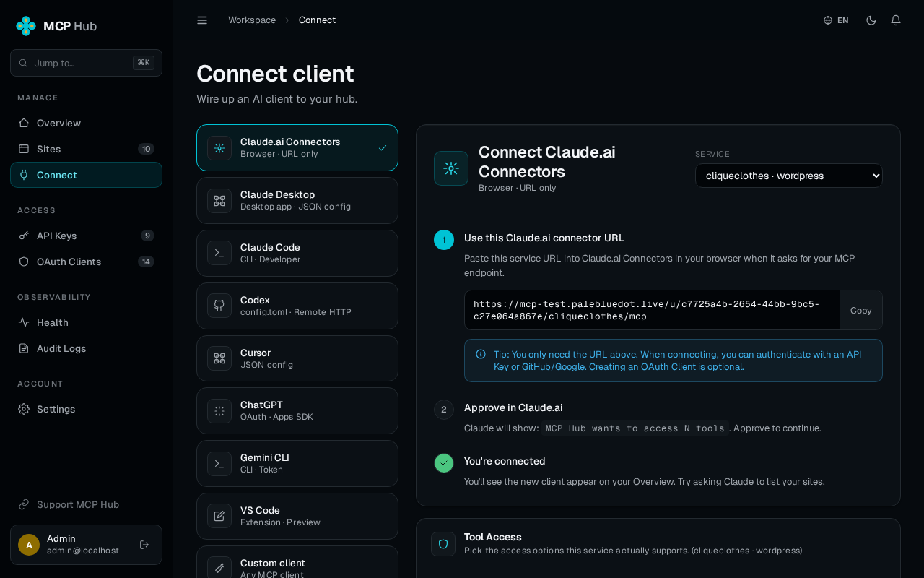The image size is (924, 578).
Task: Open the Service dropdown cliqueclothes · wordpress
Action: click(x=789, y=176)
